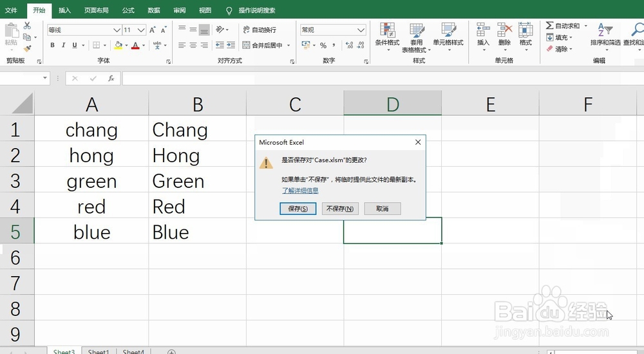Screen dimensions: 644x354
Task: Click the 清除 clear eraser icon
Action: (550, 49)
